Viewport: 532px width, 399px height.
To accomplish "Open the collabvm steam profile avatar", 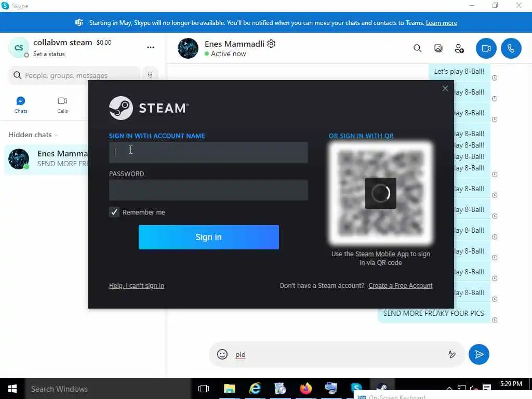I will pos(19,47).
